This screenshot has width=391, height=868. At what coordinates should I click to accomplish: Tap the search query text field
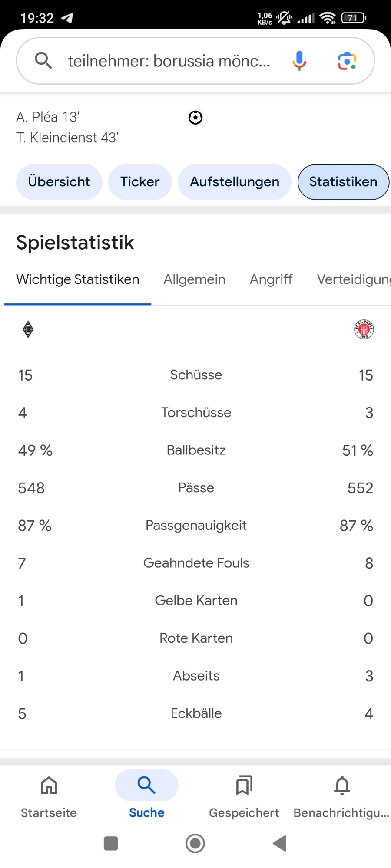169,61
